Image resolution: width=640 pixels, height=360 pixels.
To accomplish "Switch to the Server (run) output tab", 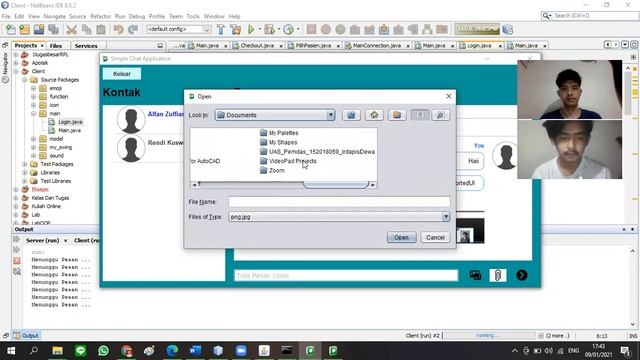I will tap(42, 240).
